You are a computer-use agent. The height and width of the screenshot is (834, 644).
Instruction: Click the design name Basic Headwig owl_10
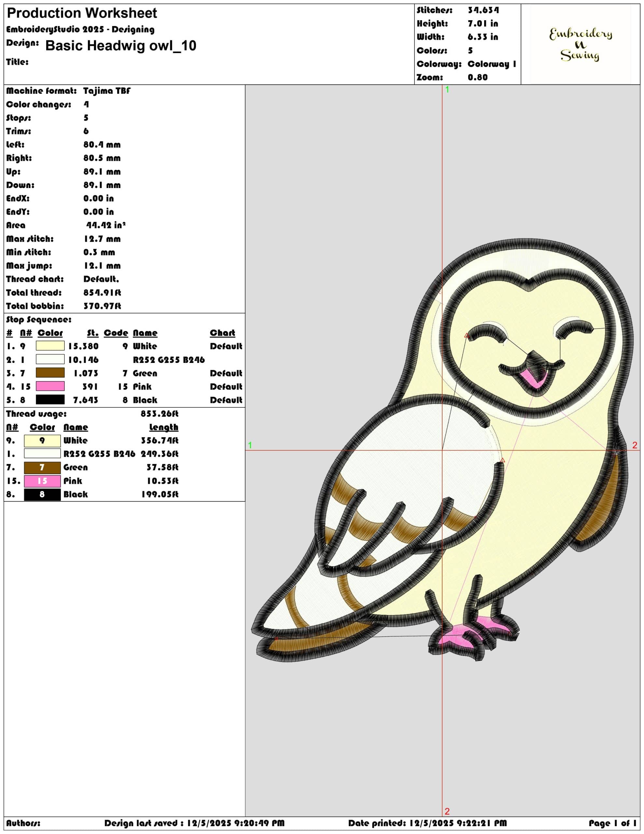pyautogui.click(x=121, y=45)
